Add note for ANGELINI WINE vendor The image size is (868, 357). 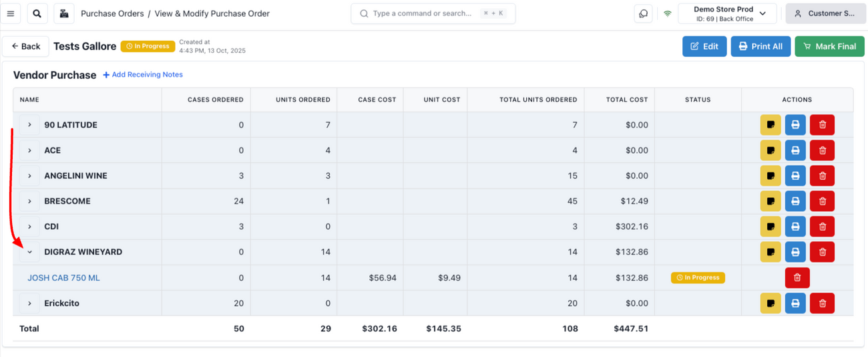771,176
